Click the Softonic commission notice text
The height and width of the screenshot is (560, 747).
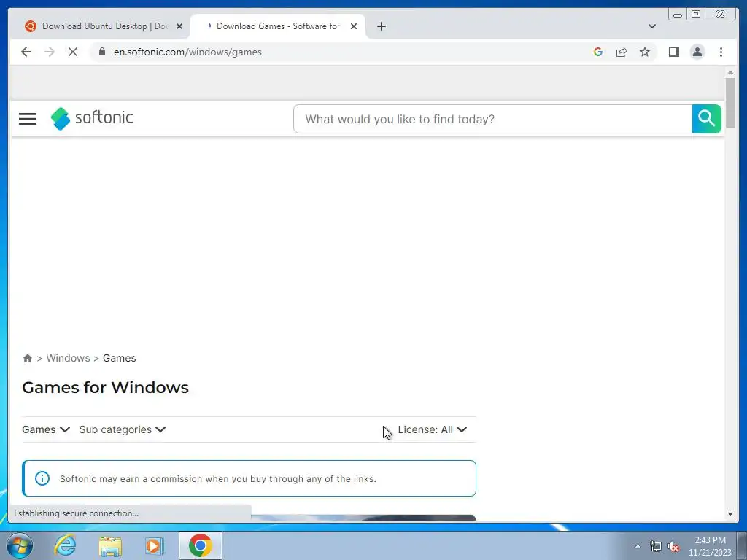tap(217, 478)
